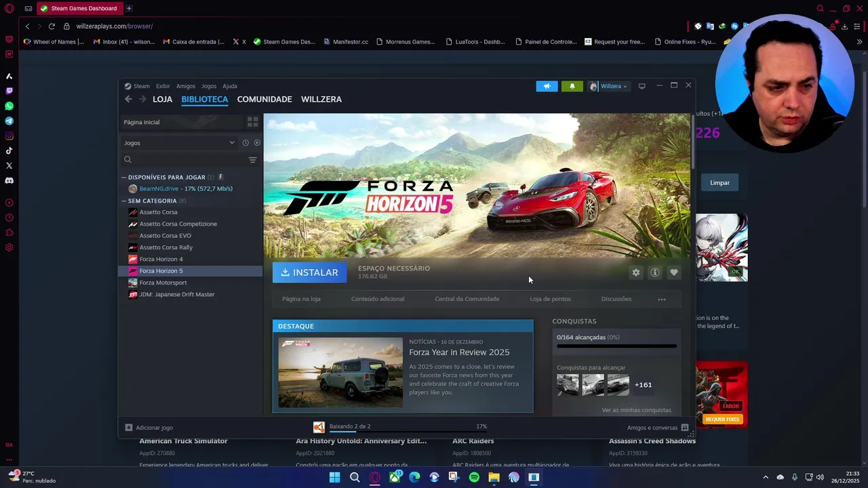Open the Willzera account dropdown
This screenshot has height=488, width=868.
608,86
